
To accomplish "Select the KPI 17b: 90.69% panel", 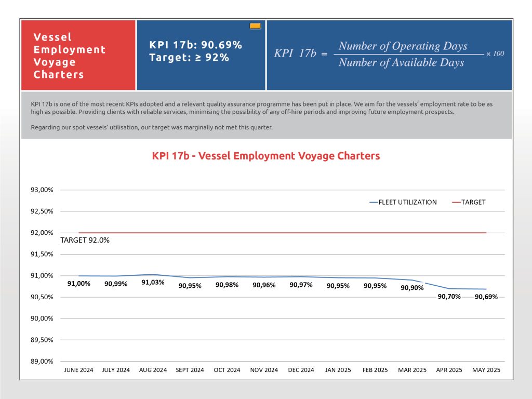I will 201,55.
